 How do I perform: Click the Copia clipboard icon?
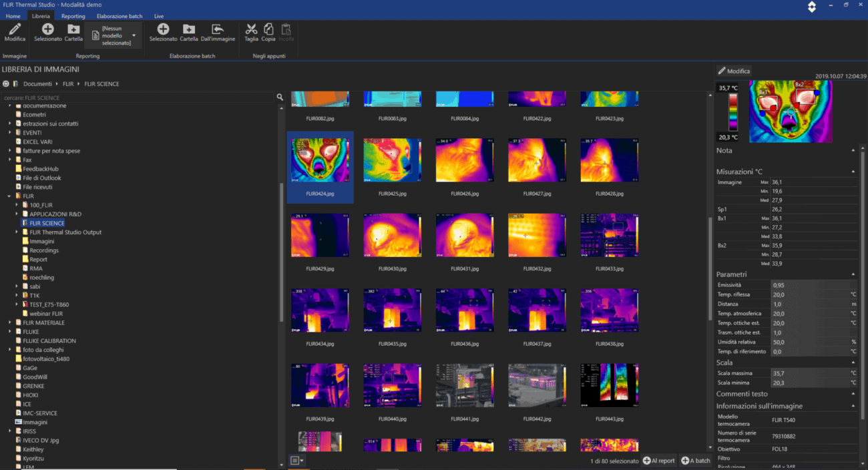[x=268, y=29]
